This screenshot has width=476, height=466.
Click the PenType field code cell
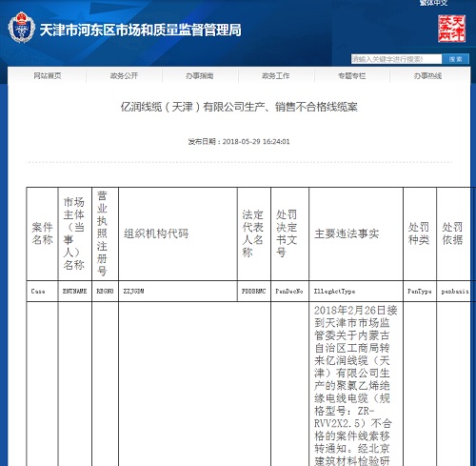click(420, 291)
